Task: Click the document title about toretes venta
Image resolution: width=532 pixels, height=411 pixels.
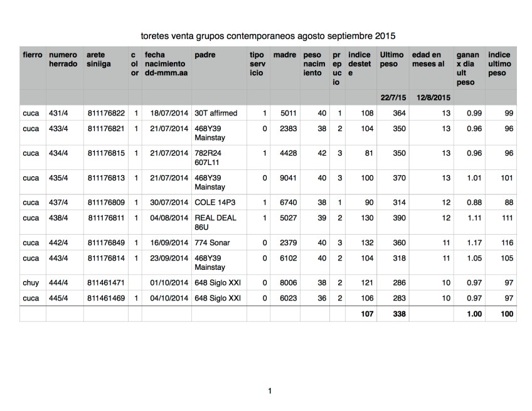Action: (x=269, y=36)
